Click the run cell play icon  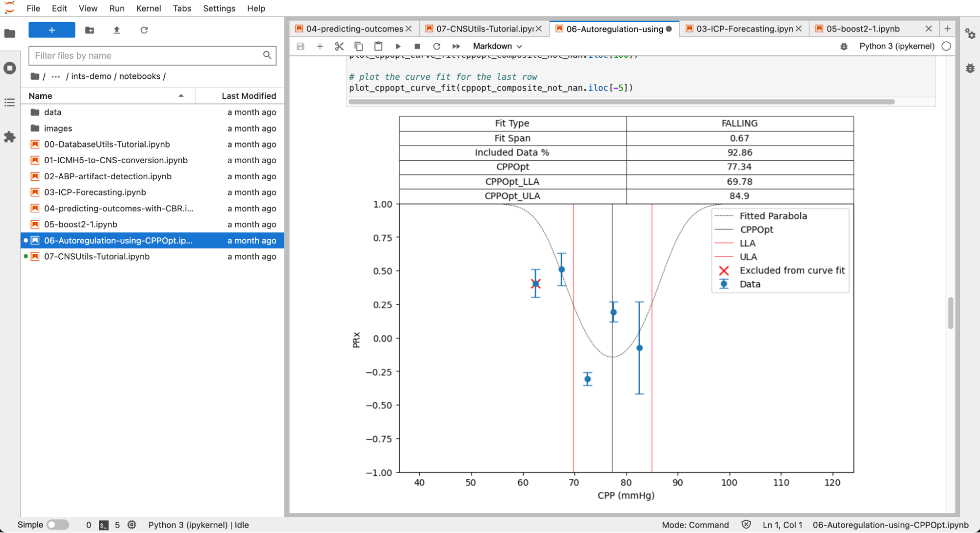(398, 46)
